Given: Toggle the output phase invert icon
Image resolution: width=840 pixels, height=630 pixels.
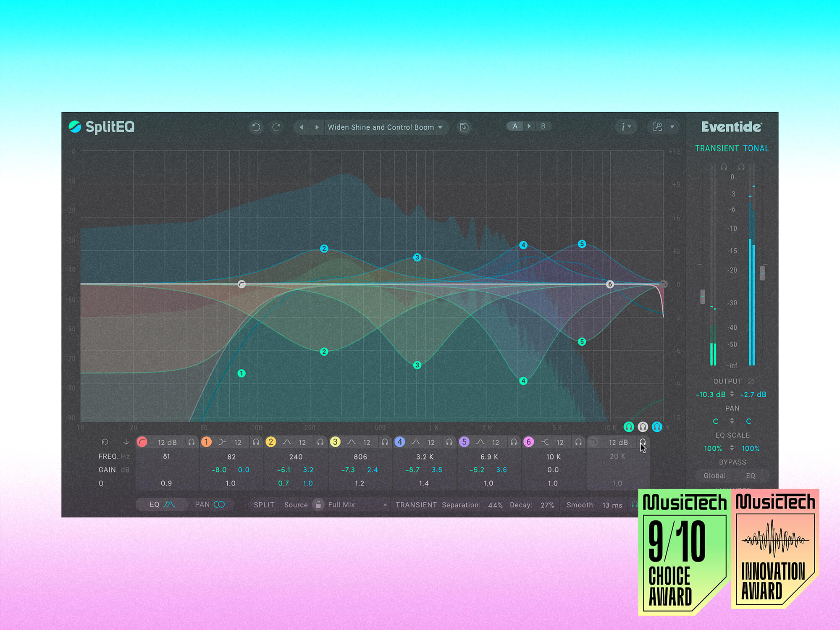Looking at the screenshot, I should coord(751,381).
